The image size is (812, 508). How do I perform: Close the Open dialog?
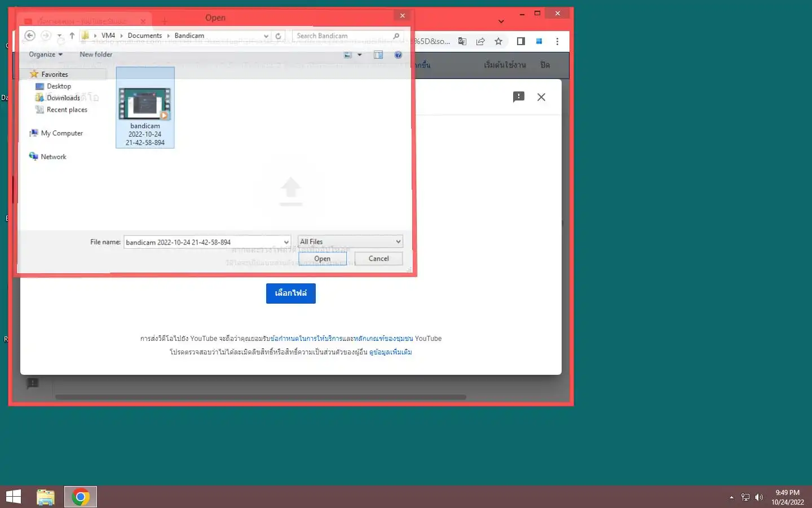[x=402, y=16]
